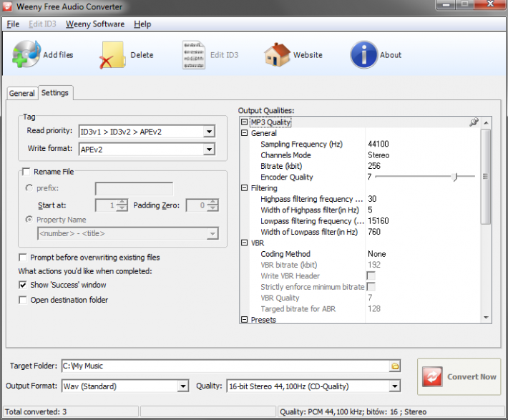508x420 pixels.
Task: Select the Sampling Frequency value 44100
Action: point(378,144)
